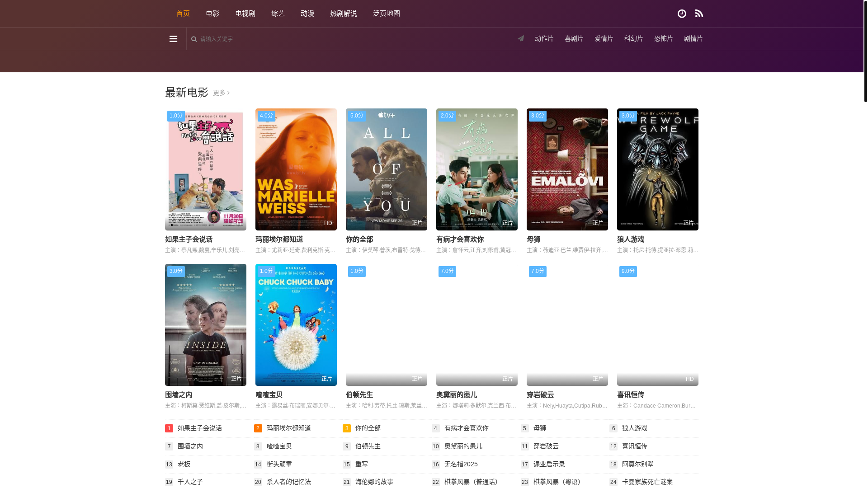Open the hamburger category menu

[173, 39]
